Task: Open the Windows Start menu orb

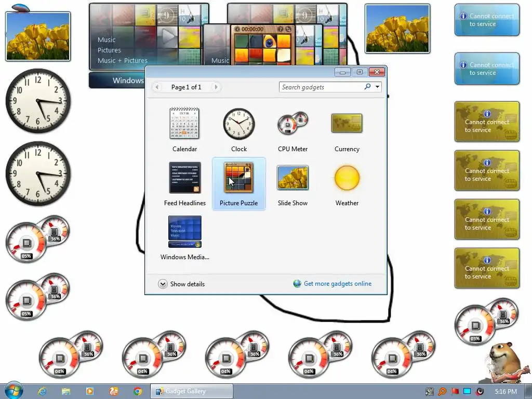Action: click(14, 391)
